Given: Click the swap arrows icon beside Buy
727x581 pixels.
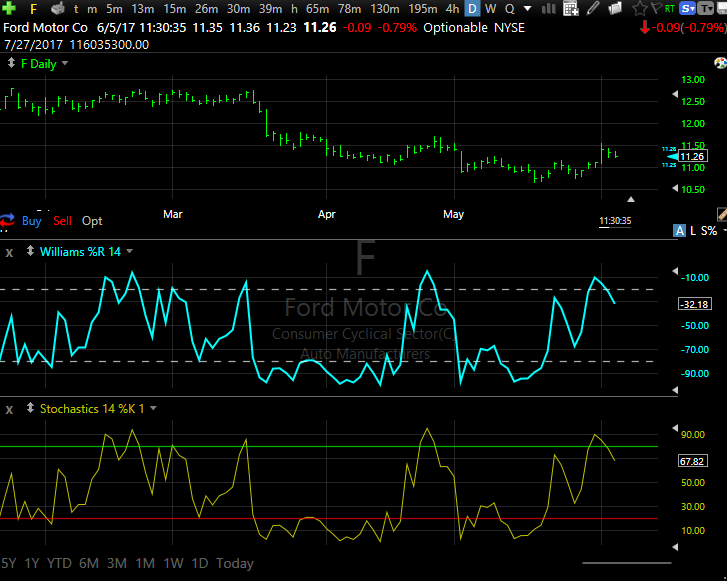Looking at the screenshot, I should tap(7, 220).
